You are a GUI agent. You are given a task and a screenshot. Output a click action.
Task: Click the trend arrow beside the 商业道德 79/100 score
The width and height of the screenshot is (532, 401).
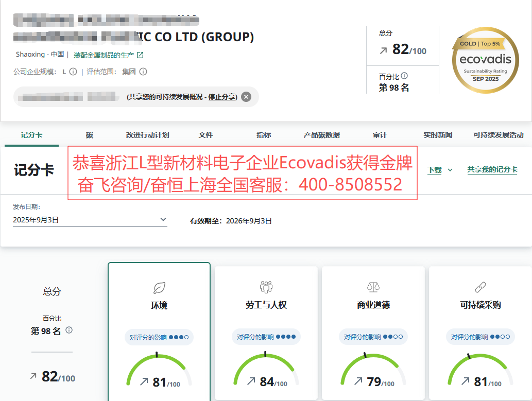click(358, 381)
